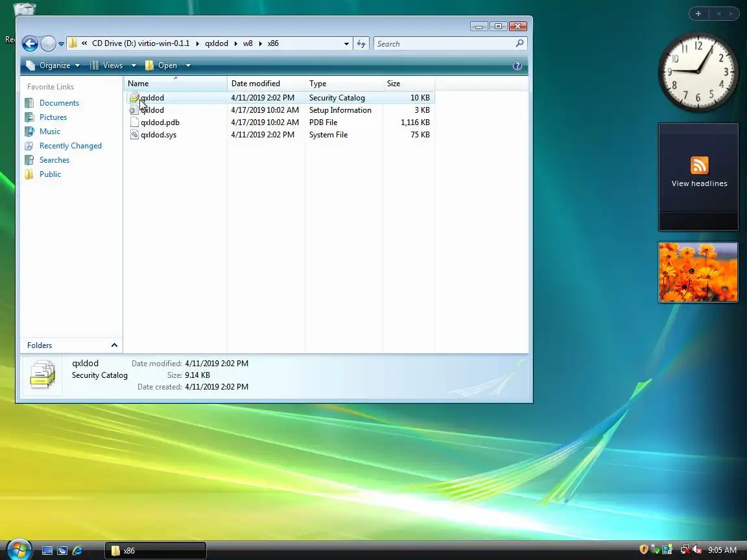
Task: Open Help via the question mark icon
Action: coord(517,65)
